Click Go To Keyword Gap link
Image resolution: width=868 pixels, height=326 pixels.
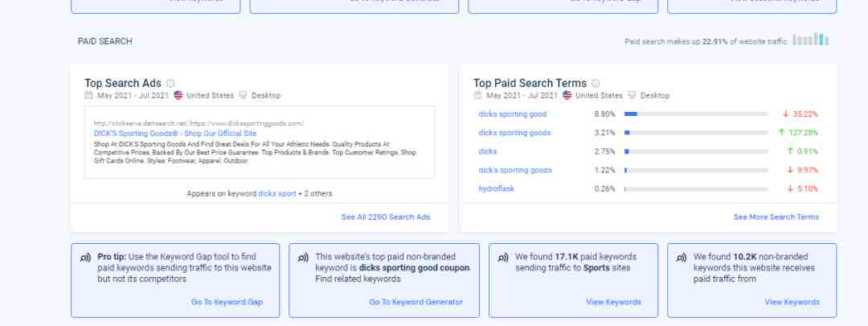coord(227,302)
